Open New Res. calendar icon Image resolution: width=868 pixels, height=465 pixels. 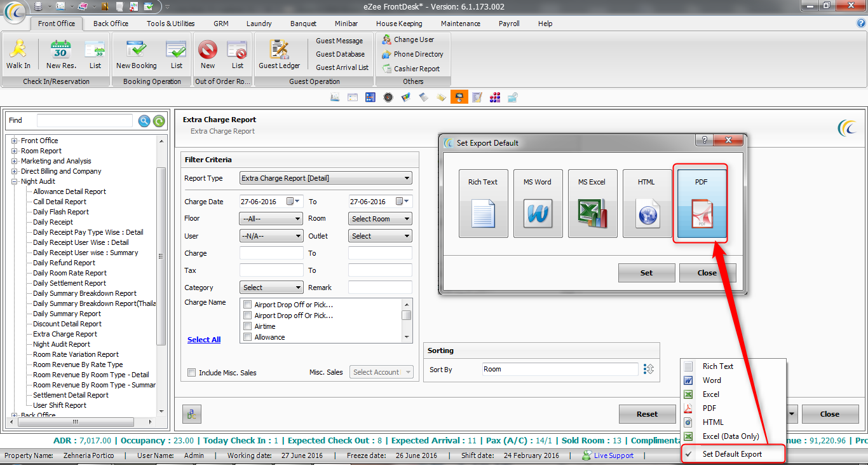click(x=61, y=50)
